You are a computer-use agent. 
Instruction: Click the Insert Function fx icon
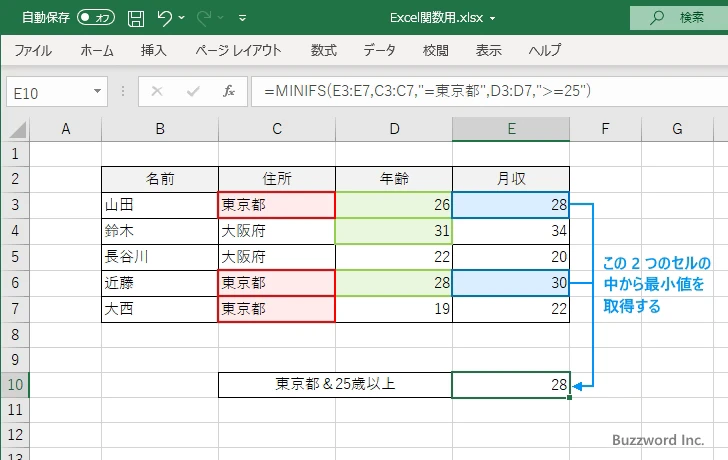[229, 91]
